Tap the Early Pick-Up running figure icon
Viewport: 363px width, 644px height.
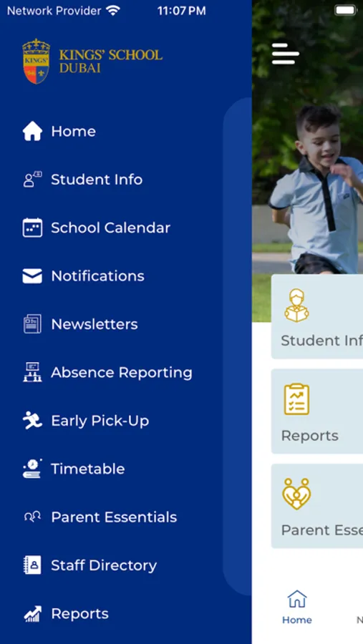coord(32,421)
